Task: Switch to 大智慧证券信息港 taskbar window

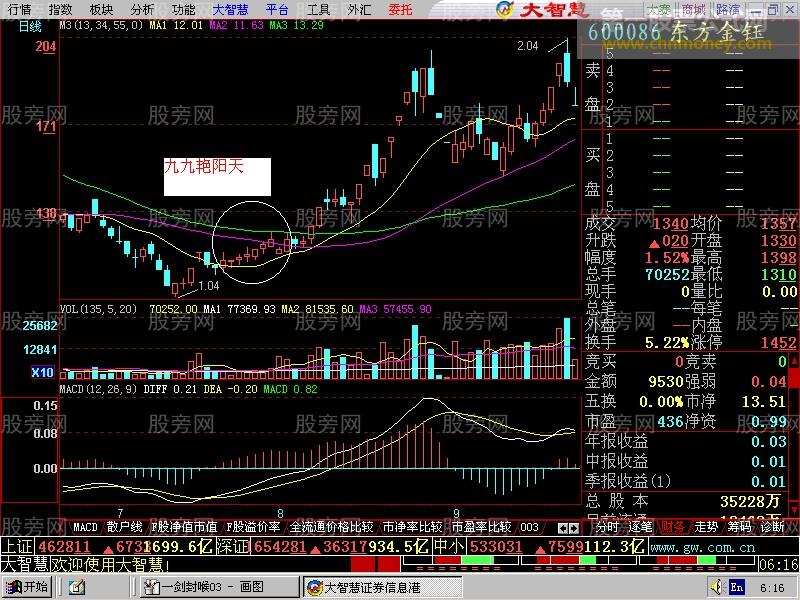Action: 383,587
